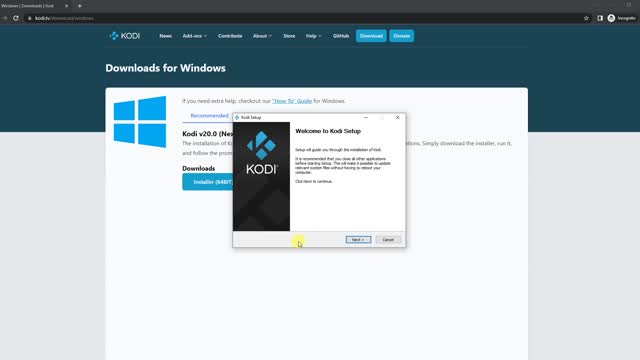Click Next in Kodi Setup dialog

click(x=358, y=240)
